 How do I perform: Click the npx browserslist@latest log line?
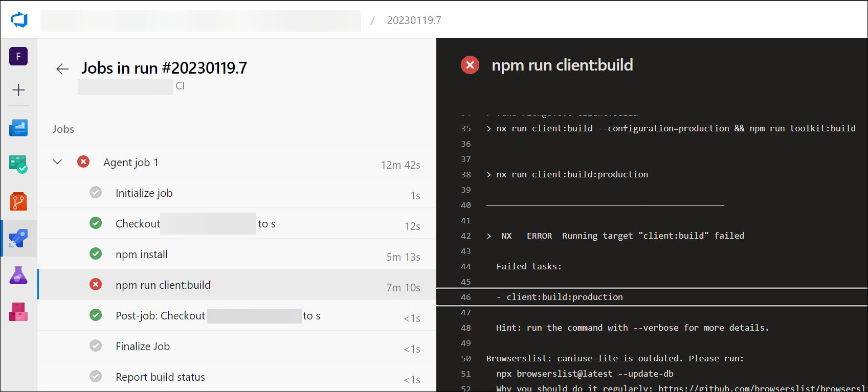pos(585,374)
